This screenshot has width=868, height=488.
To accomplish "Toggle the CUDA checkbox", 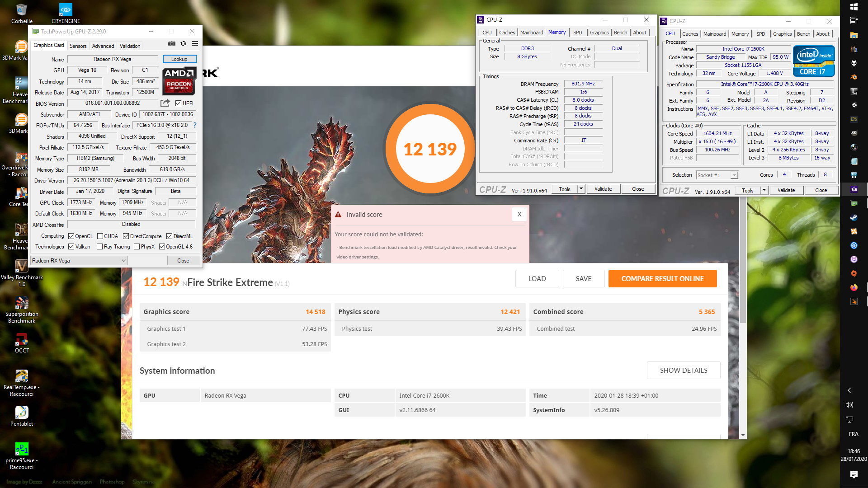I will tap(100, 236).
